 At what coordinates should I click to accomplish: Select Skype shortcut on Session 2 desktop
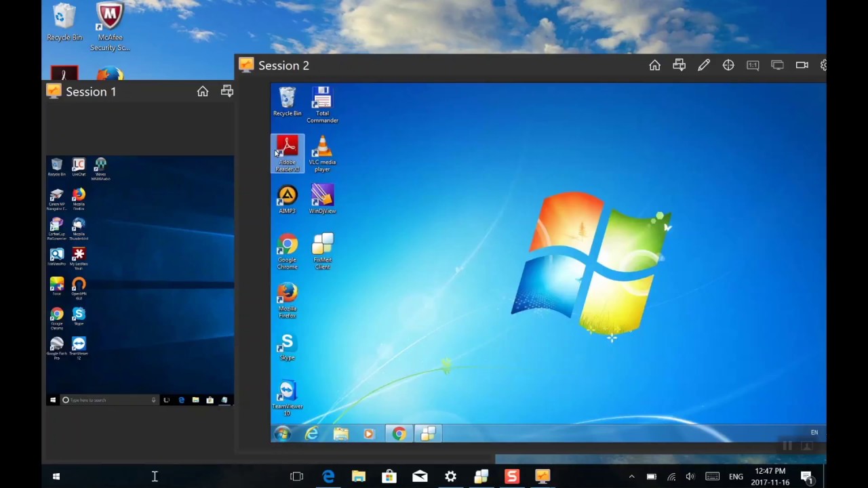pos(288,346)
